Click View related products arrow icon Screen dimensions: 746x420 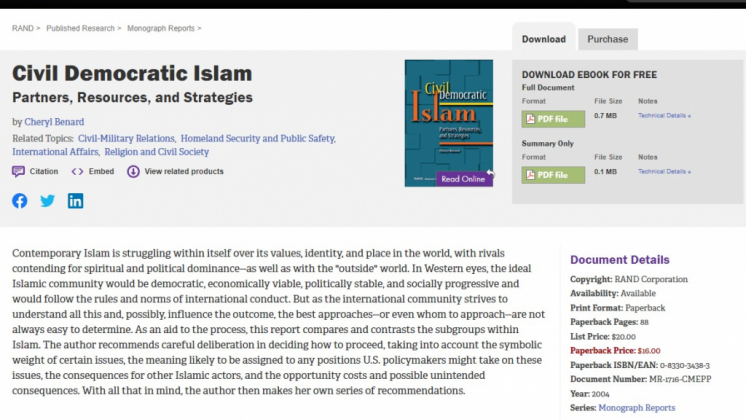coord(133,171)
